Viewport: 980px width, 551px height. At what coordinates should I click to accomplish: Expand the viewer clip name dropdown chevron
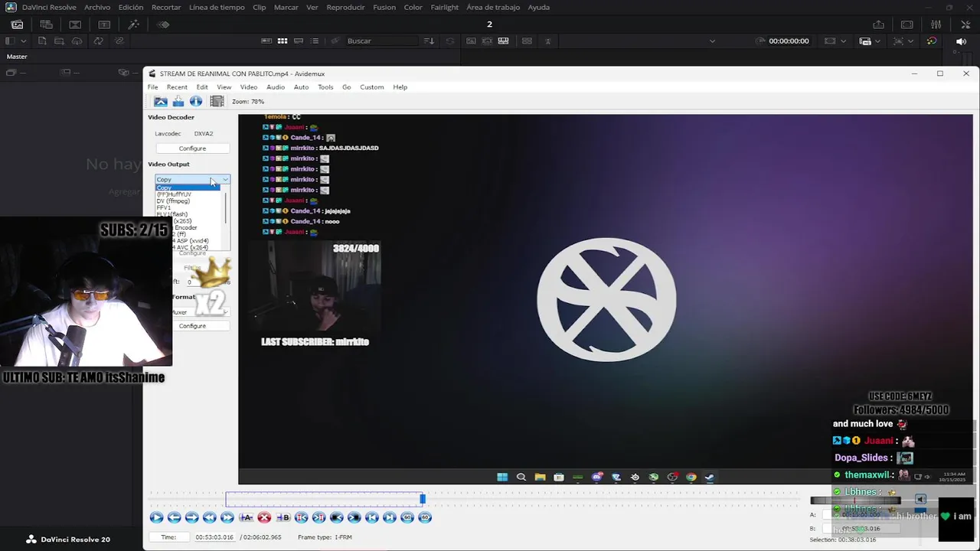(712, 41)
